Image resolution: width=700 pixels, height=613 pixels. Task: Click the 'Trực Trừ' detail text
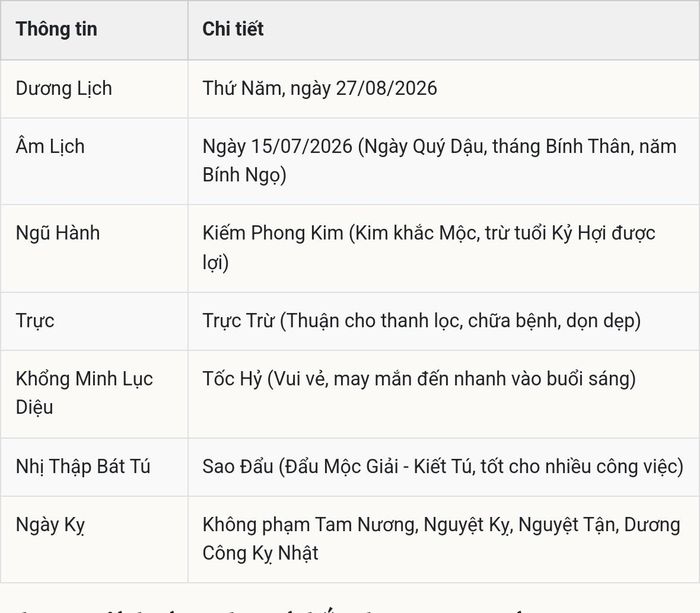(x=238, y=321)
